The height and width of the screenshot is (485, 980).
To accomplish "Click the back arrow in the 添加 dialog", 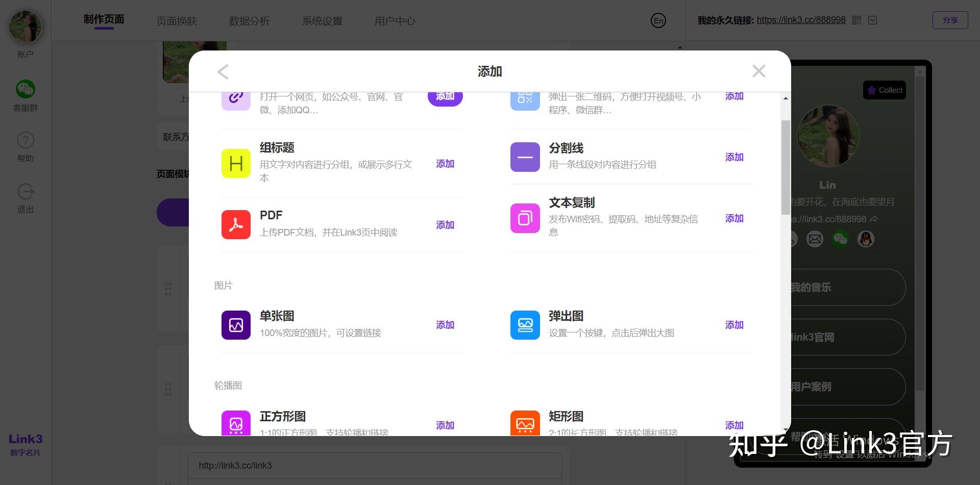I will tap(223, 71).
